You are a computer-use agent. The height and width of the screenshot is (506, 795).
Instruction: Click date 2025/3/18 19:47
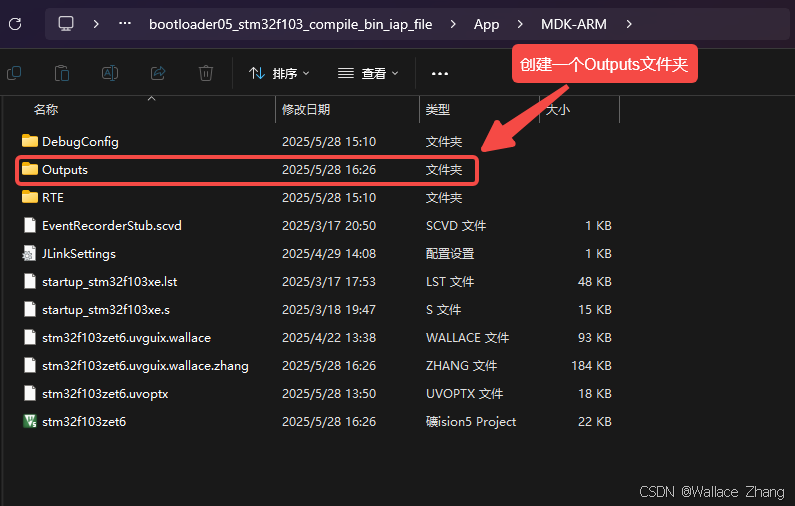pos(329,309)
